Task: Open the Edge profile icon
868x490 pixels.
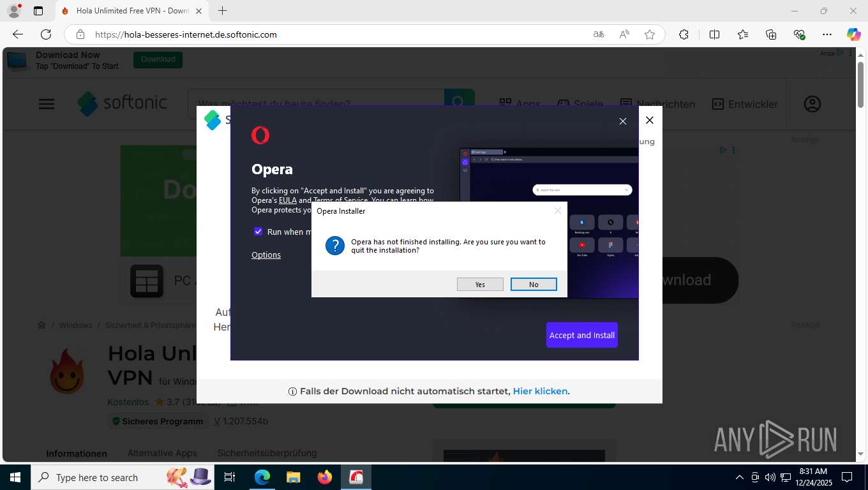Action: coord(14,11)
